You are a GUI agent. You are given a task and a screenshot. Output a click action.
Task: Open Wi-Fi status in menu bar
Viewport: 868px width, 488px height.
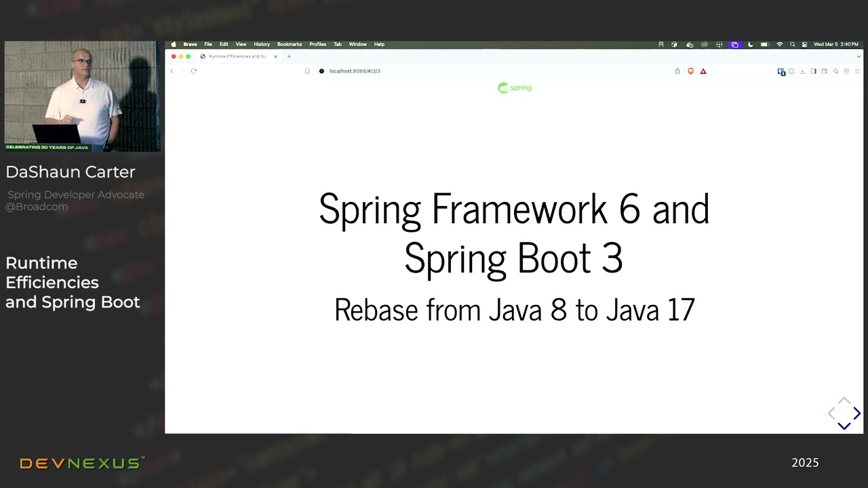pos(779,44)
